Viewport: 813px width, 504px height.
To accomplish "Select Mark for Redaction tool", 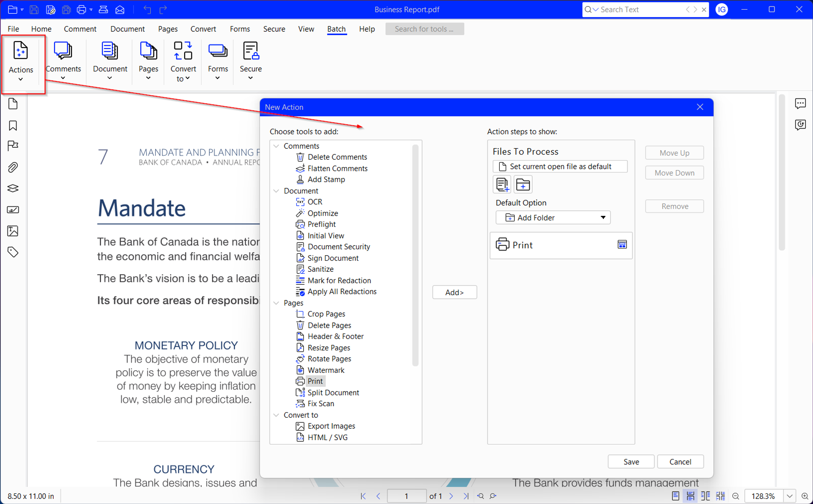I will point(339,281).
